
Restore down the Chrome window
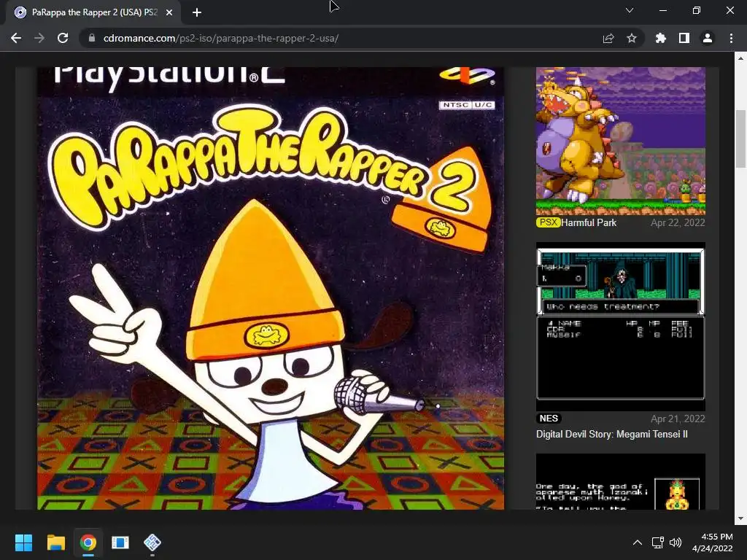pos(697,10)
